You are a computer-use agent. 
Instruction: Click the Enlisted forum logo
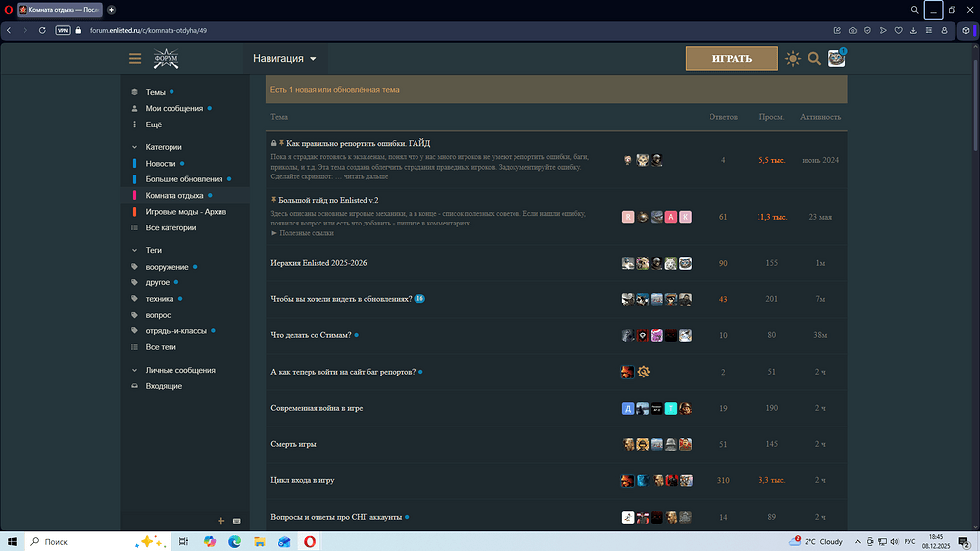167,59
